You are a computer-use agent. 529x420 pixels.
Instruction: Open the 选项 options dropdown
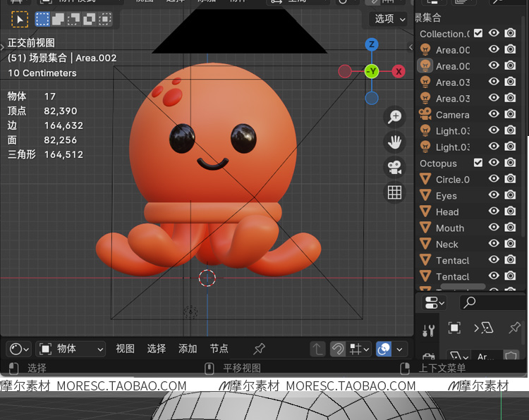point(389,19)
